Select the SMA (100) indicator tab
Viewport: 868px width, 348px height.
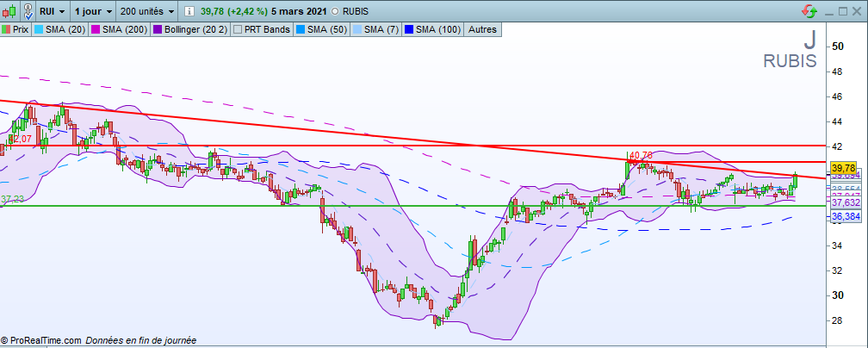click(x=433, y=29)
